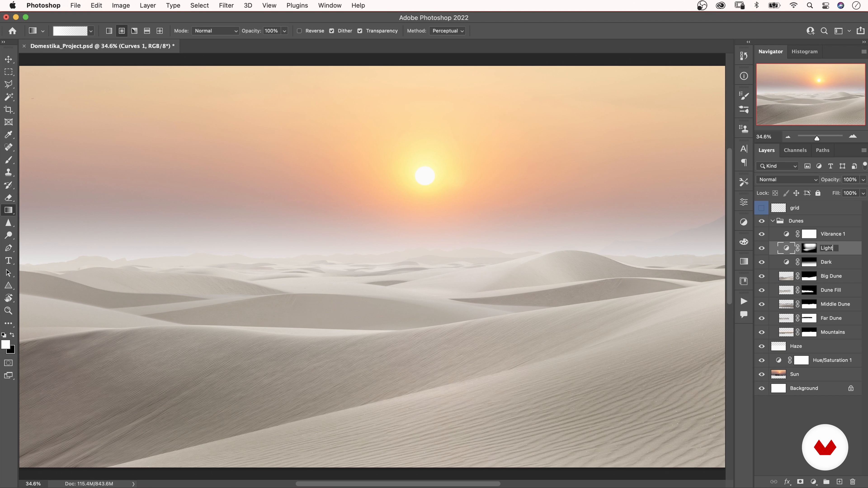Viewport: 868px width, 488px height.
Task: Show the grid layer visibility
Action: [762, 208]
